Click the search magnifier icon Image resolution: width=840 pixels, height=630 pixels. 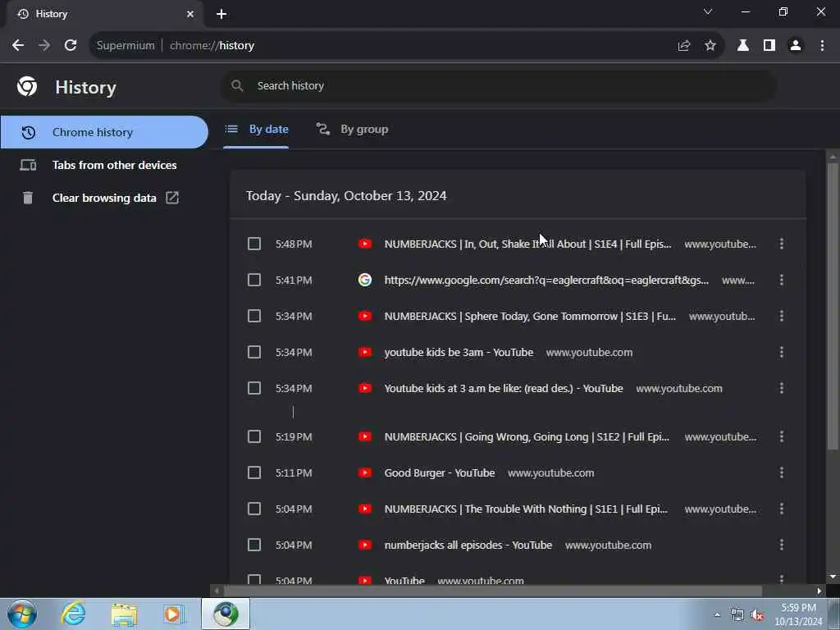(237, 85)
